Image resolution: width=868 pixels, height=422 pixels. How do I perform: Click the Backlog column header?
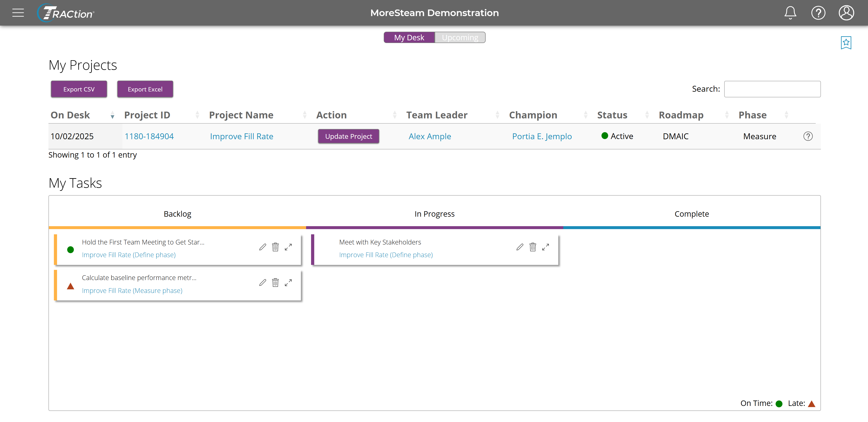[177, 214]
